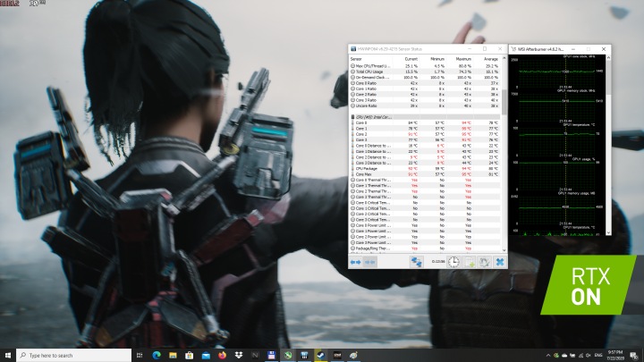This screenshot has height=362, width=644.
Task: Click the HWiNFO vertical scrollbar thumb
Action: coord(504,102)
